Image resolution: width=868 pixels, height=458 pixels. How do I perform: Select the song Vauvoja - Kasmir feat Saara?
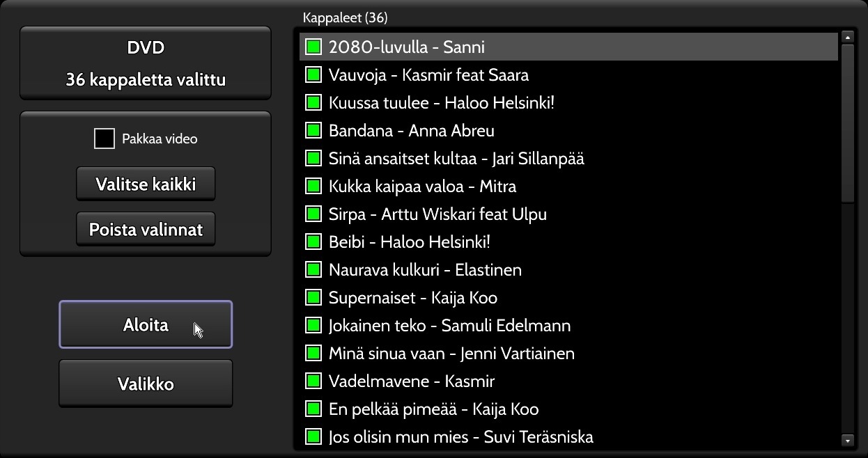(x=428, y=75)
